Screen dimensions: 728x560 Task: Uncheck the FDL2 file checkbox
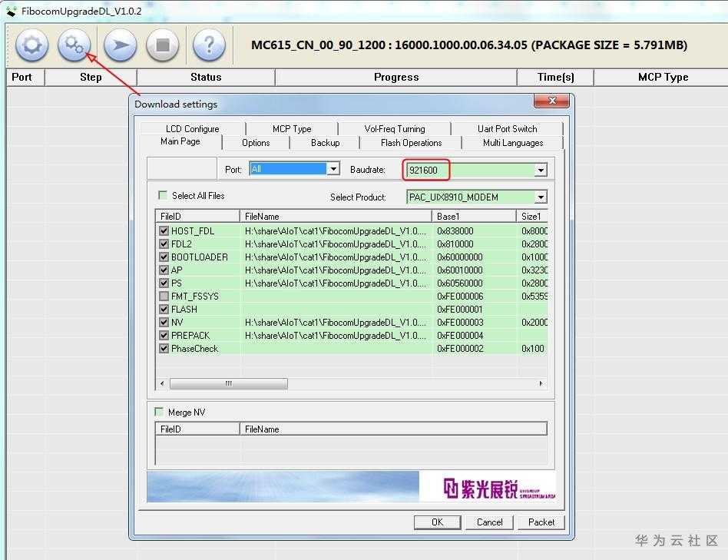tap(164, 244)
